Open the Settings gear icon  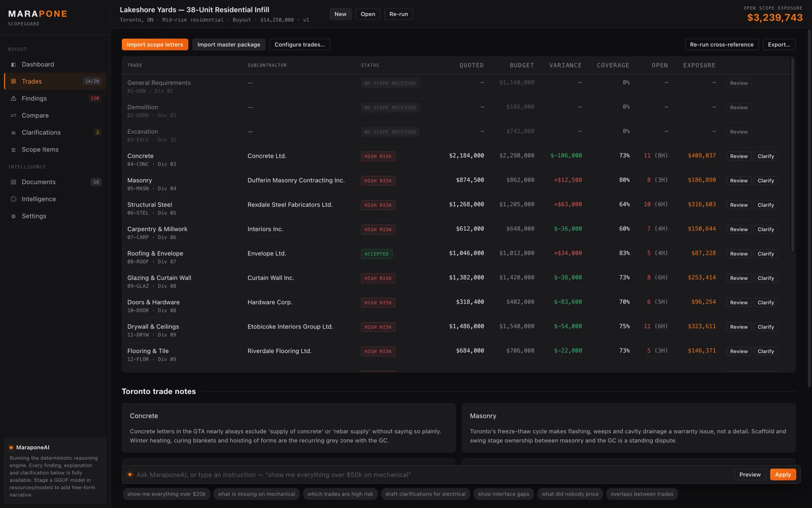(14, 216)
